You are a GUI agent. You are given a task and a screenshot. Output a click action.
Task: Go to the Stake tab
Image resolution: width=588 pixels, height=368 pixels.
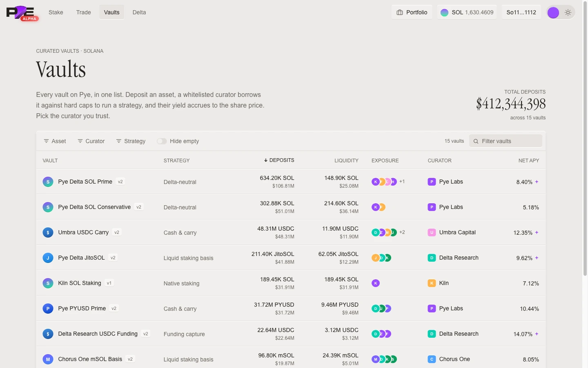pos(56,12)
